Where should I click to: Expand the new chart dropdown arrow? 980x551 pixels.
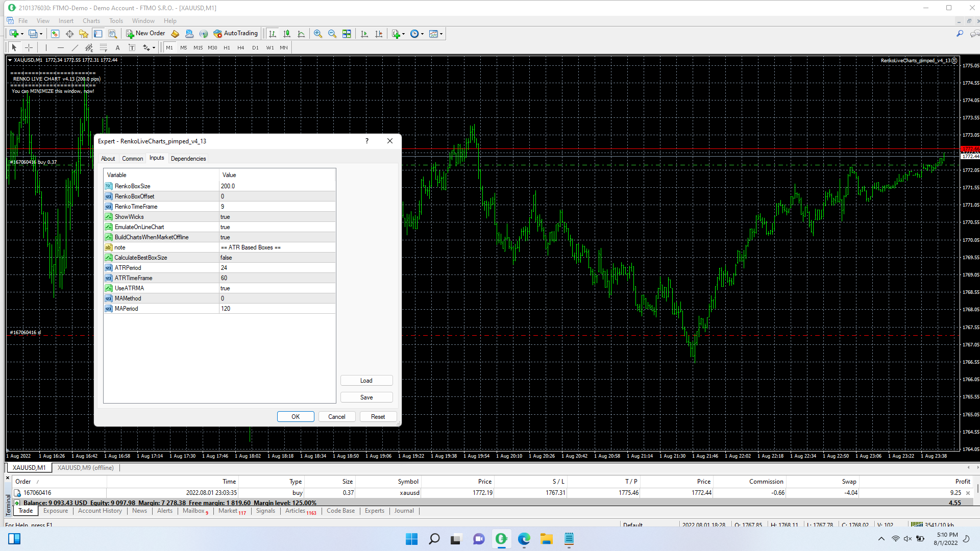[22, 34]
